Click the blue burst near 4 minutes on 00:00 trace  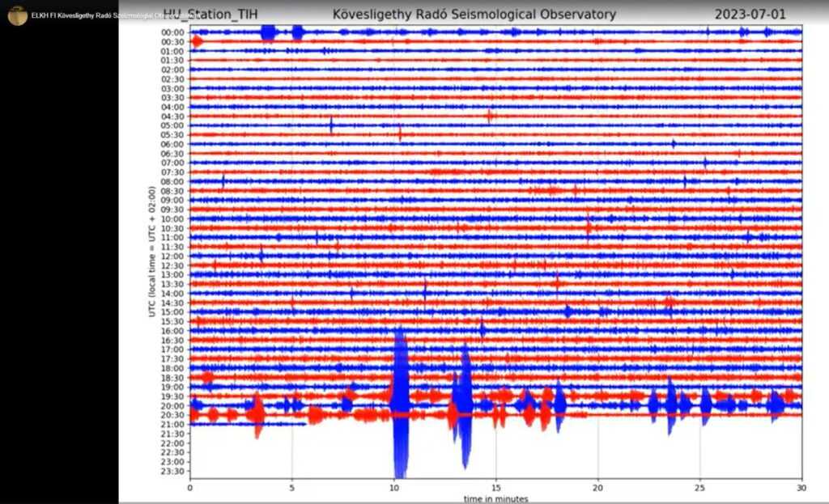(269, 32)
